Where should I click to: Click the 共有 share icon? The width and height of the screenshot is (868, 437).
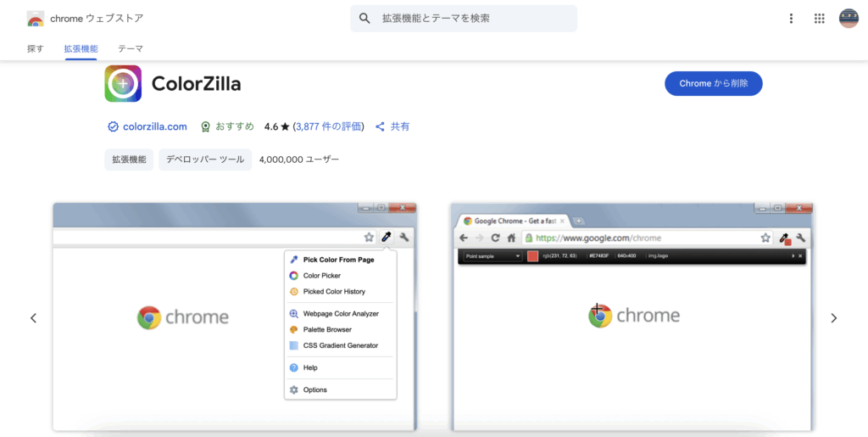(x=381, y=126)
